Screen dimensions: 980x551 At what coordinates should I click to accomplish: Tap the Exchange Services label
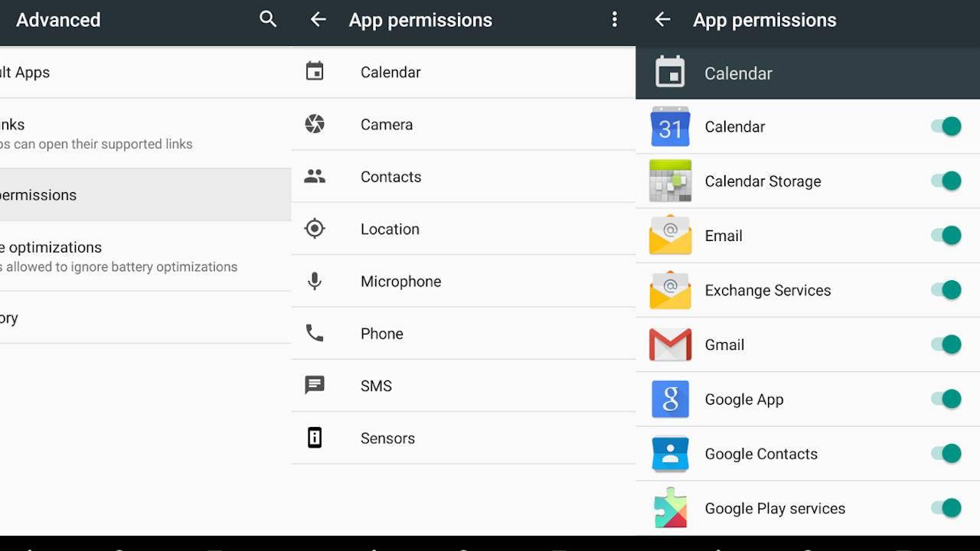coord(768,290)
